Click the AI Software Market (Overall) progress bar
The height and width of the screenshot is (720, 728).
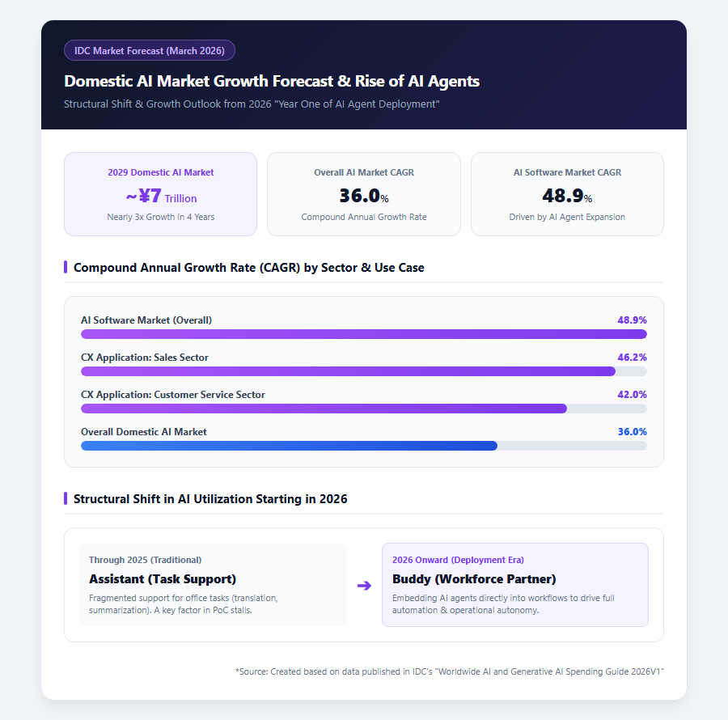click(364, 334)
